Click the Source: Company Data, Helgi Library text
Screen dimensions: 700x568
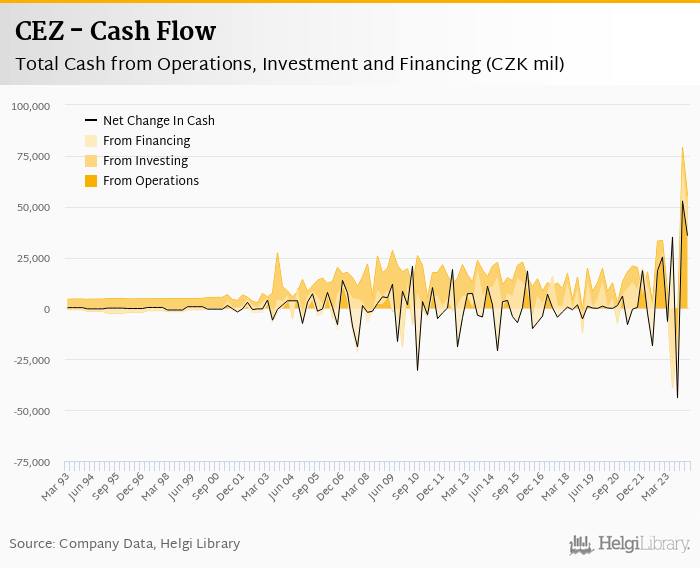[125, 544]
